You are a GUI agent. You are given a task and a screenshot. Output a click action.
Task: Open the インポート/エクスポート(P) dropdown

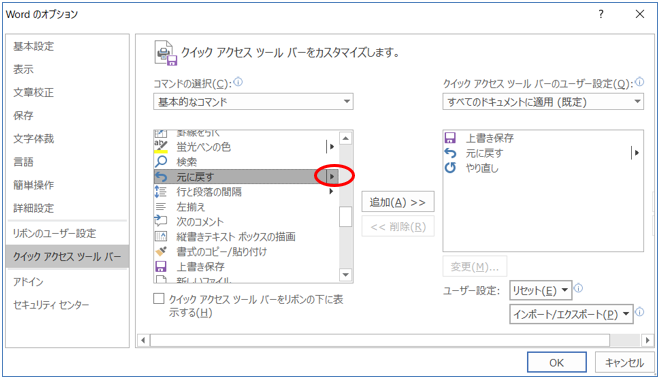(x=571, y=314)
